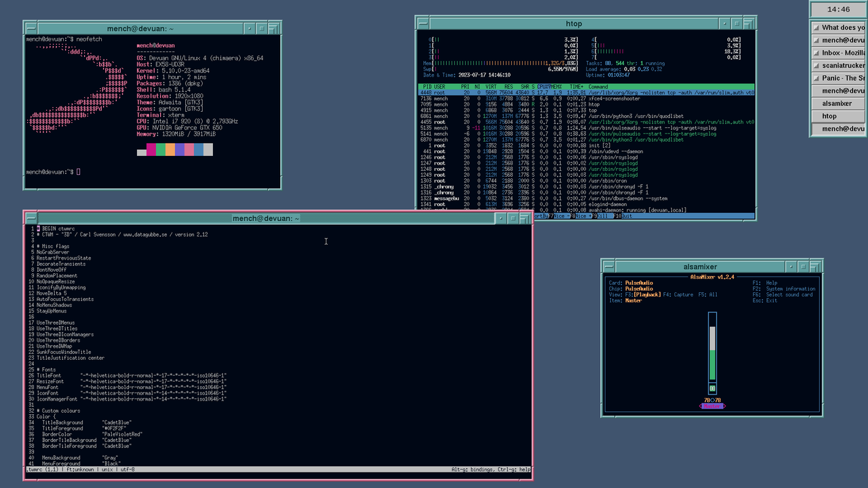Click F9 Kill in htop function bar
Viewport: 868px width, 488px height.
601,216
